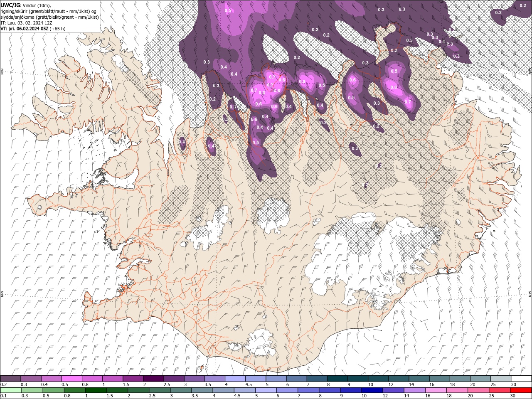
Task: Click the 0.9 snowfall value on the map
Action: [x=302, y=81]
